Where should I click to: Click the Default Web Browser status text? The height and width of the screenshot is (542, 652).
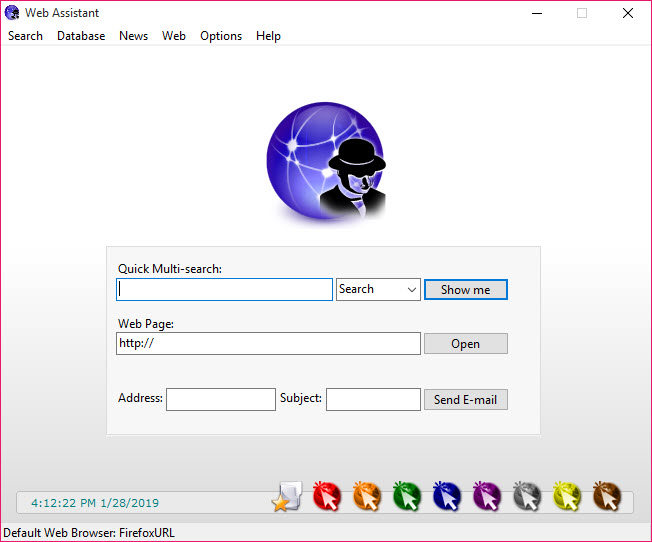click(x=89, y=533)
